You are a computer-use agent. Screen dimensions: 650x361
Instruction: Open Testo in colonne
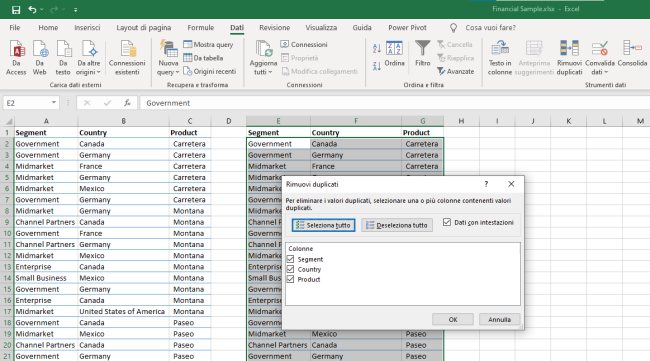pyautogui.click(x=500, y=58)
